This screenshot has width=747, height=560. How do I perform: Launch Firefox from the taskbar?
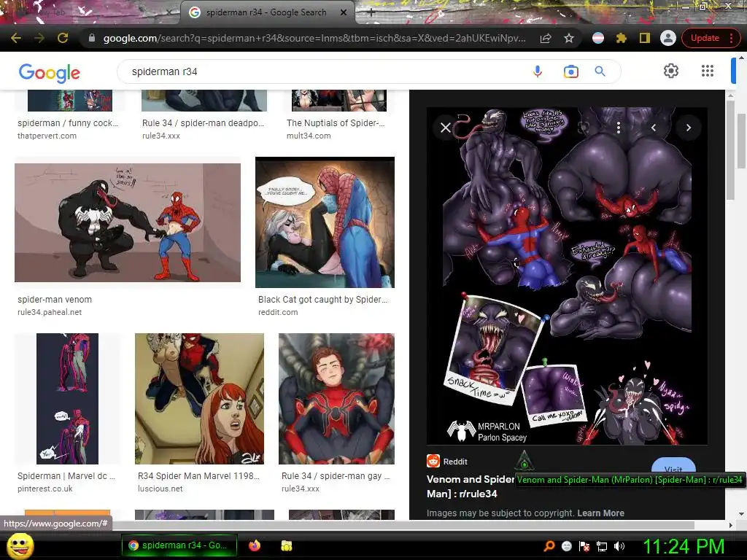tap(255, 545)
